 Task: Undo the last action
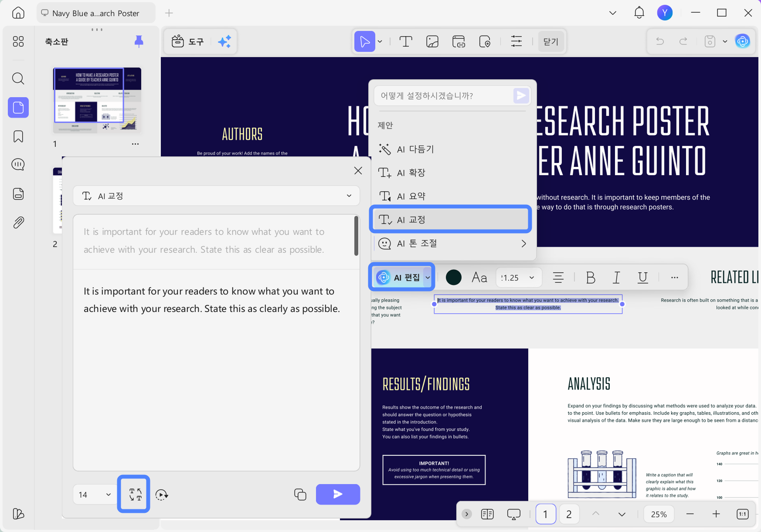[x=660, y=41]
